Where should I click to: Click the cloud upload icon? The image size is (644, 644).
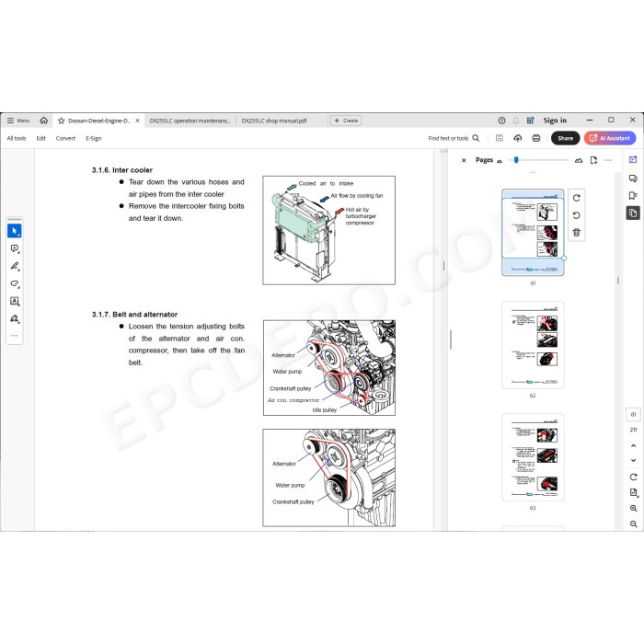(518, 138)
